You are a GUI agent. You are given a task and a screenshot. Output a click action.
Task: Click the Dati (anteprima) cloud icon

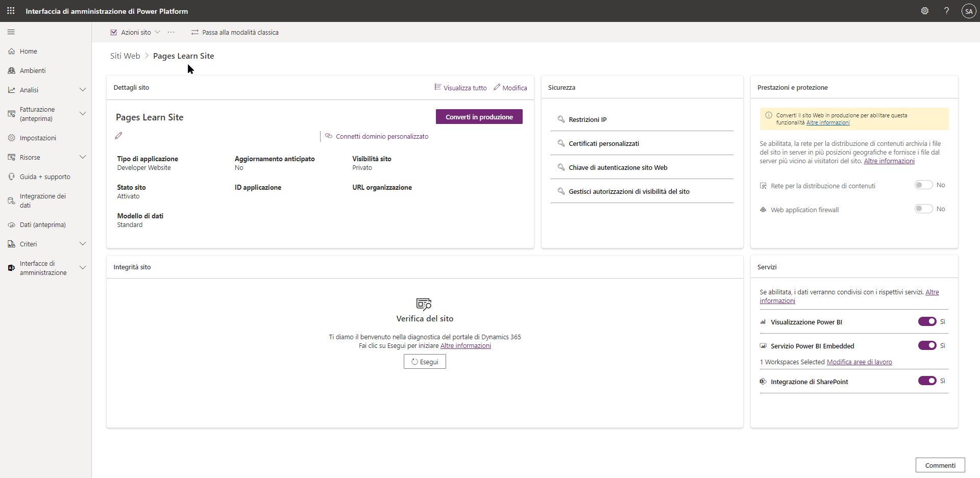pyautogui.click(x=12, y=225)
